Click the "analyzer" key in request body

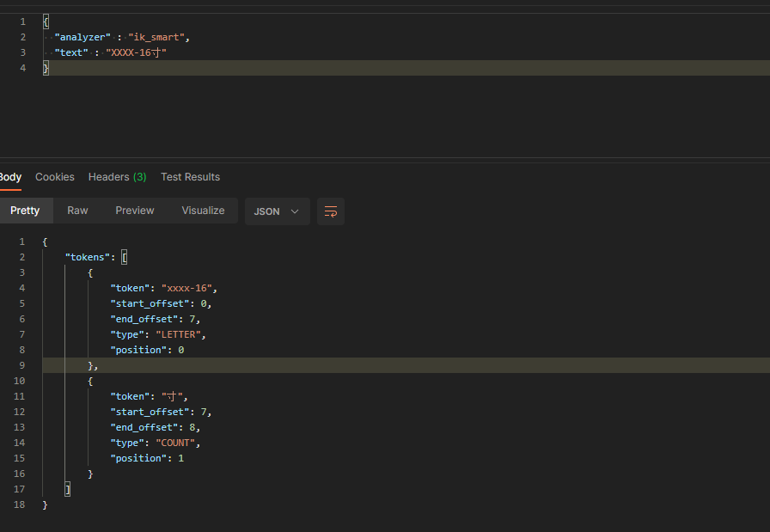coord(82,37)
